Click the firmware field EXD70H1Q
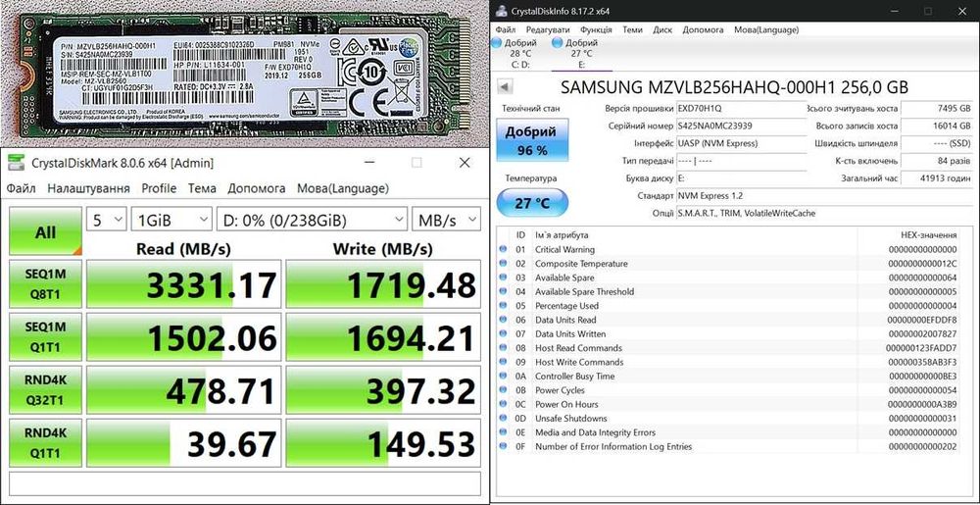 pos(741,108)
